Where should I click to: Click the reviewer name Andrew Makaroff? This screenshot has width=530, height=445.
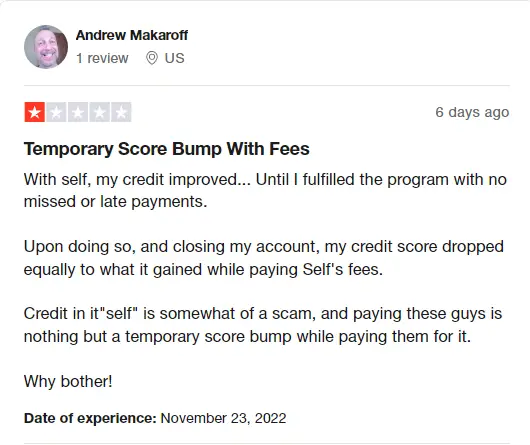click(x=132, y=35)
